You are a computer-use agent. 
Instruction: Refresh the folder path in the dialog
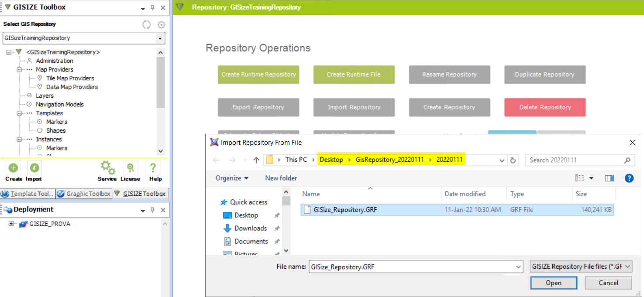click(513, 160)
